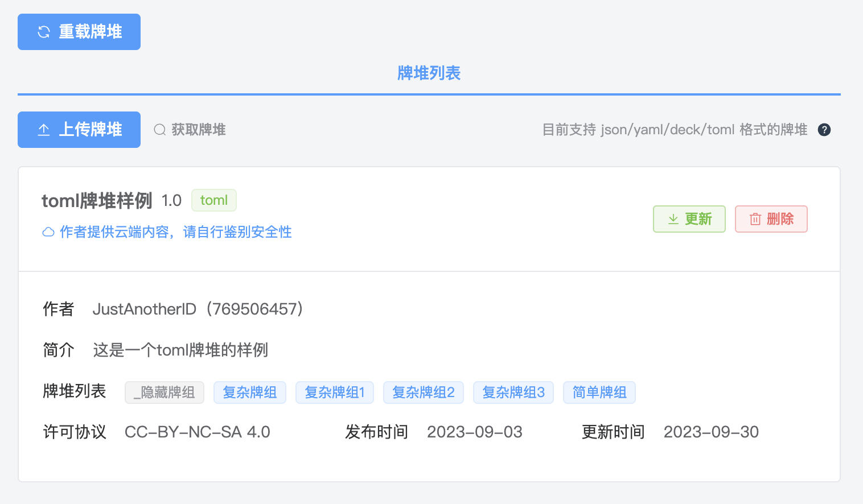Open the question-mark help icon
The height and width of the screenshot is (504, 863).
[824, 130]
